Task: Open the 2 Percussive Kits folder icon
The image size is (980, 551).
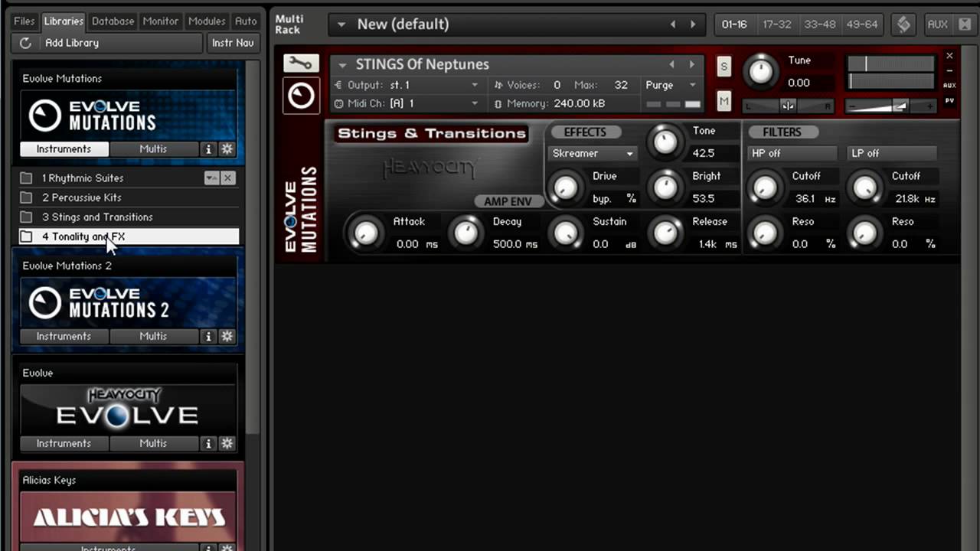Action: click(x=27, y=197)
